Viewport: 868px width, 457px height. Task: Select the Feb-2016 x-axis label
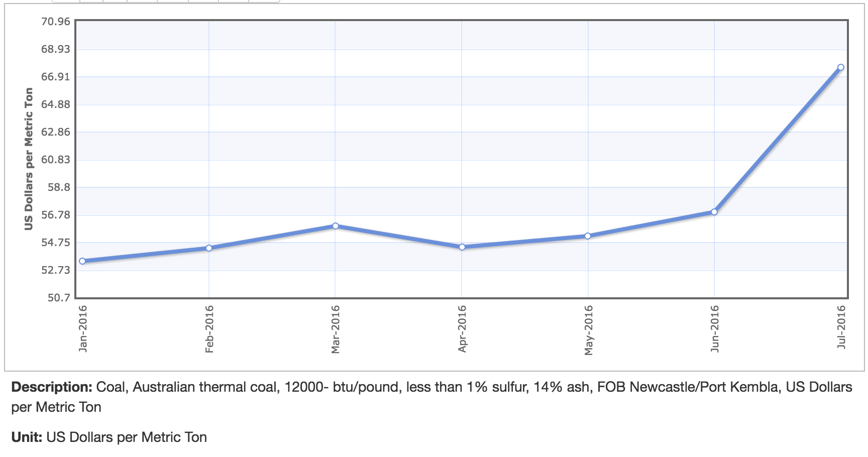click(209, 328)
